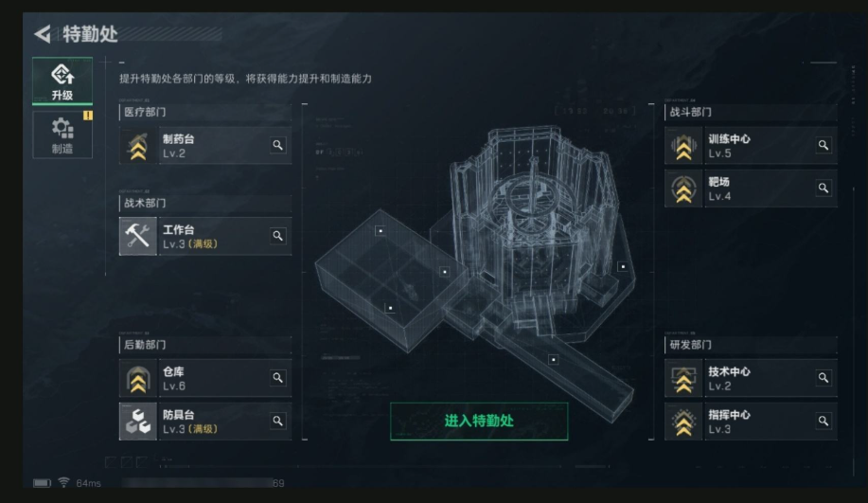Click the 仓库 Lv.6 upgrade chevron icon
The height and width of the screenshot is (503, 868).
pos(138,378)
